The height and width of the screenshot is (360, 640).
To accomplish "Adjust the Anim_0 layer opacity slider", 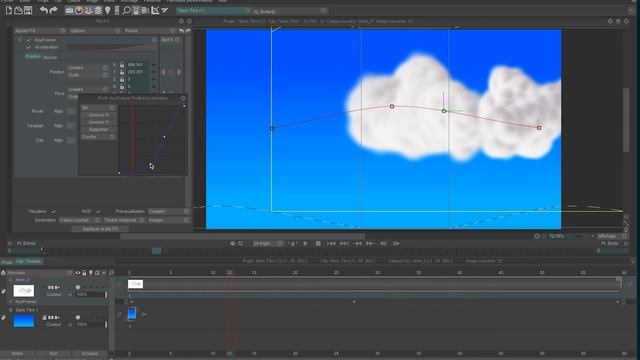I will click(91, 294).
